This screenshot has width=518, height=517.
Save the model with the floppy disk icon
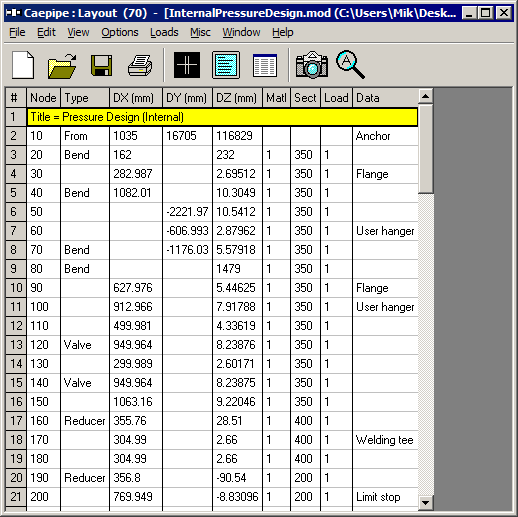101,66
